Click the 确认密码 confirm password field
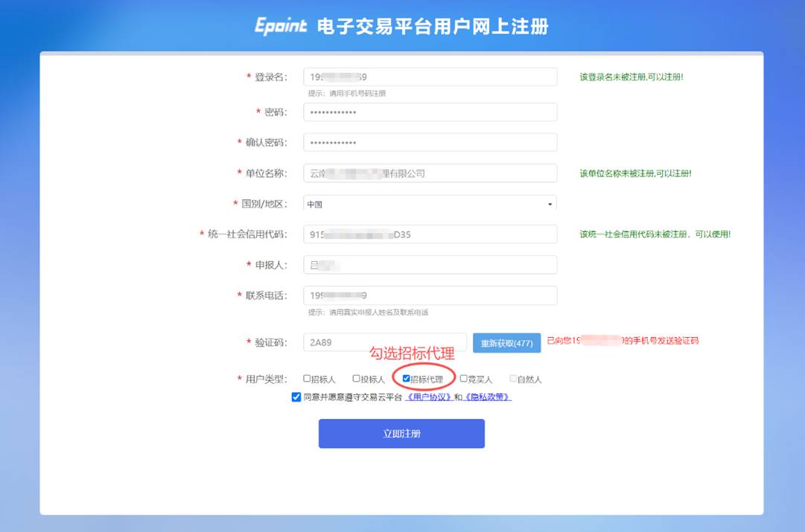805x532 pixels. coord(430,143)
